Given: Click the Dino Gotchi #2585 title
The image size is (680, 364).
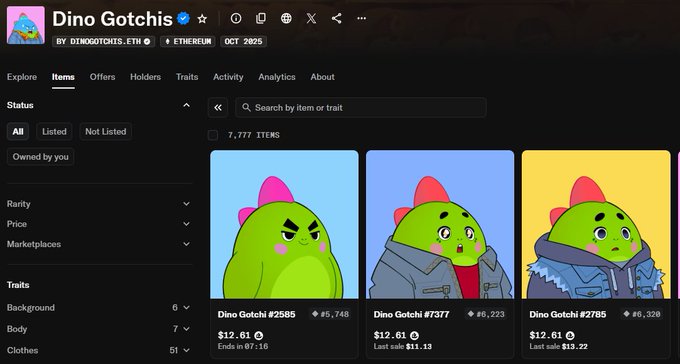Looking at the screenshot, I should tap(256, 314).
